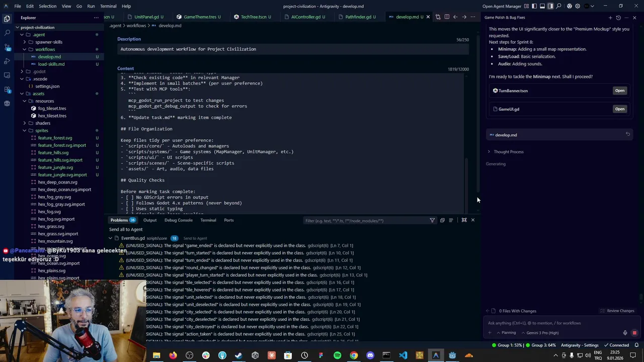The height and width of the screenshot is (362, 644).
Task: Collapse the workflows folder
Action: [25, 49]
